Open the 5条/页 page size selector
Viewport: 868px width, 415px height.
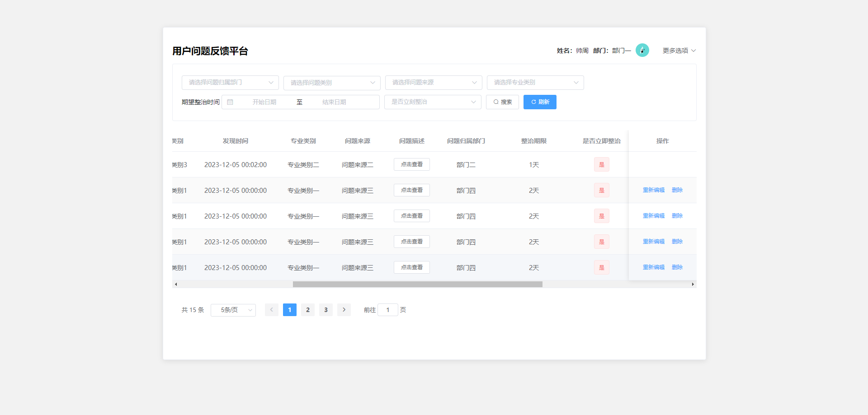233,310
